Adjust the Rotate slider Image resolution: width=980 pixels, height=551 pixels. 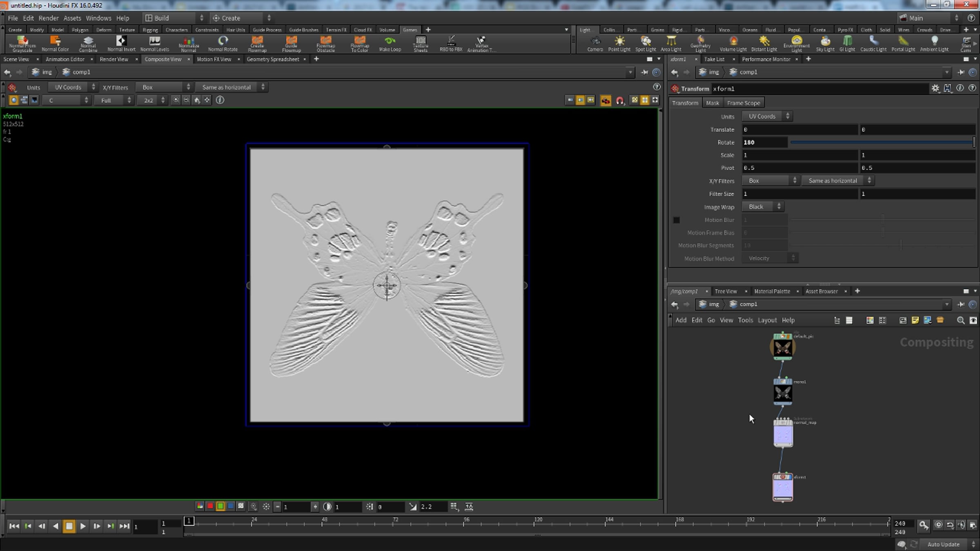882,142
